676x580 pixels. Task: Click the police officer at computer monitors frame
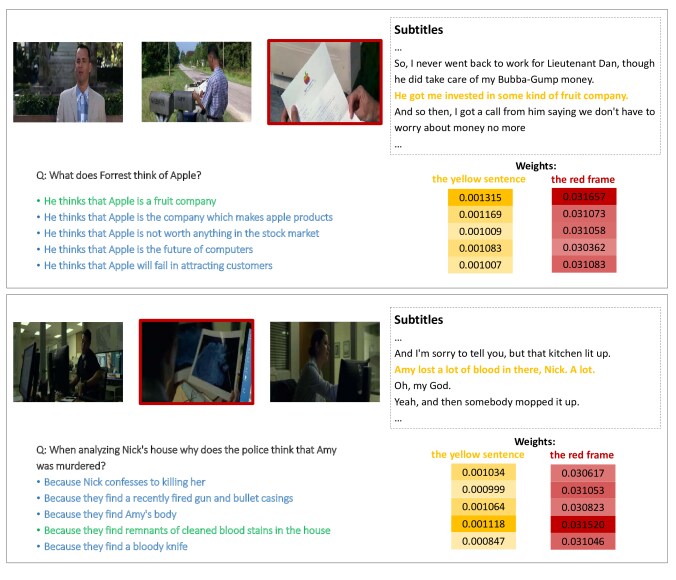pyautogui.click(x=68, y=362)
